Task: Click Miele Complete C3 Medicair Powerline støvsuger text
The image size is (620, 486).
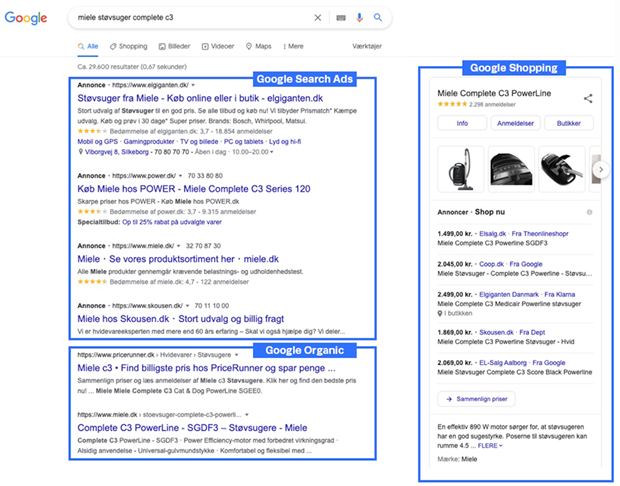Action: (x=509, y=304)
